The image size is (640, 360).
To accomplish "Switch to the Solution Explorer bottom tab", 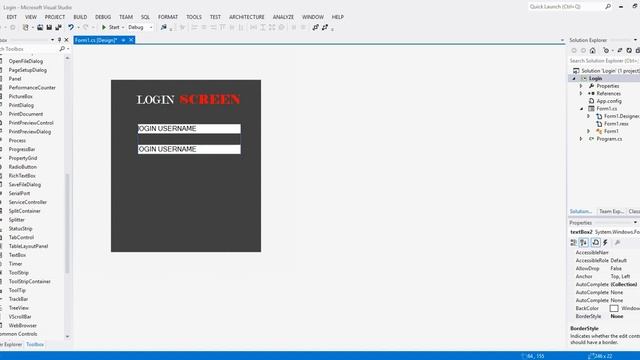I will point(581,211).
